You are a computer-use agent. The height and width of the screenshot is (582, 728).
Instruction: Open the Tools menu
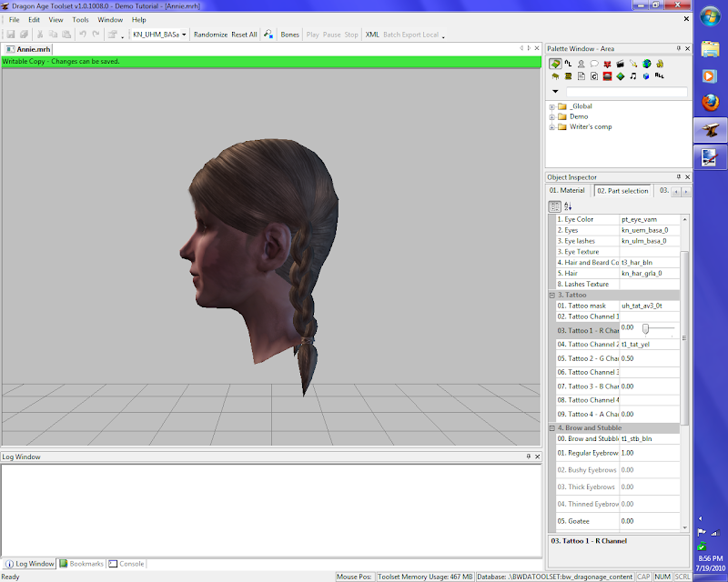click(81, 19)
